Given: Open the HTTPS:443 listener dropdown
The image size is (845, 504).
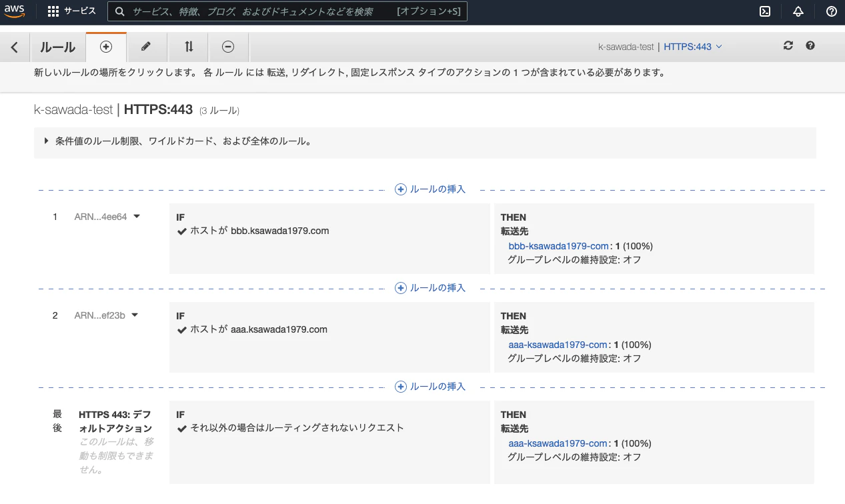Looking at the screenshot, I should (693, 47).
